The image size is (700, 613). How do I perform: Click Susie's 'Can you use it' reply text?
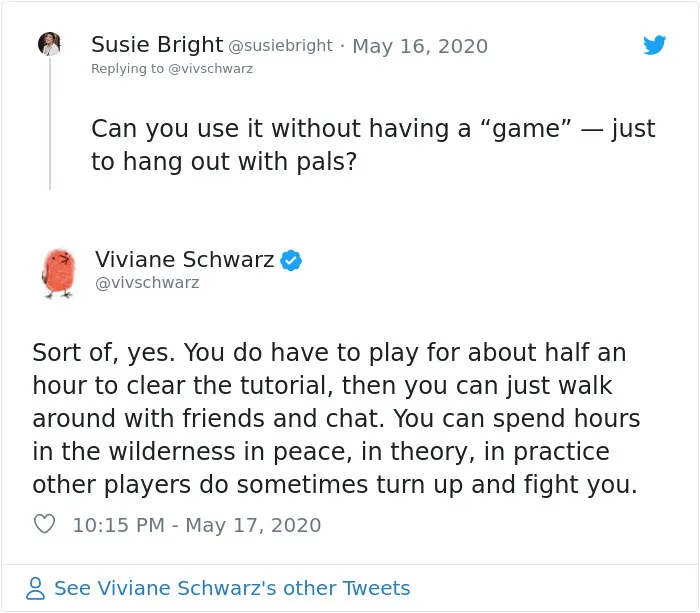pyautogui.click(x=373, y=145)
